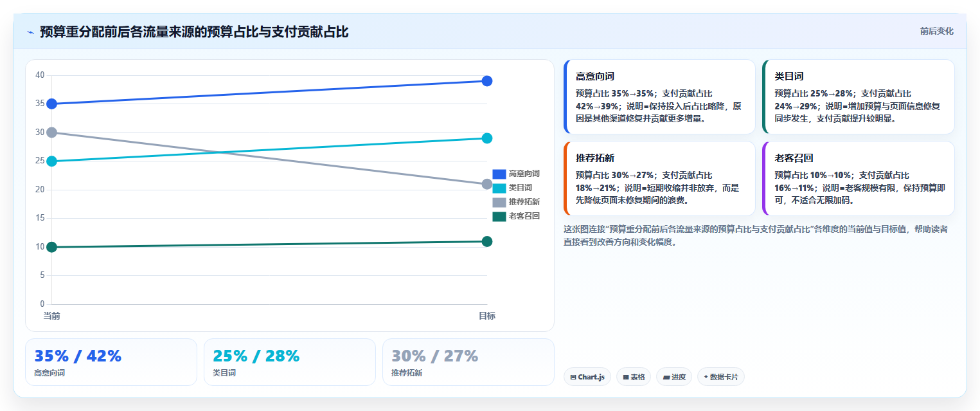Click the lightning icon beside the dashboard title

(30, 32)
